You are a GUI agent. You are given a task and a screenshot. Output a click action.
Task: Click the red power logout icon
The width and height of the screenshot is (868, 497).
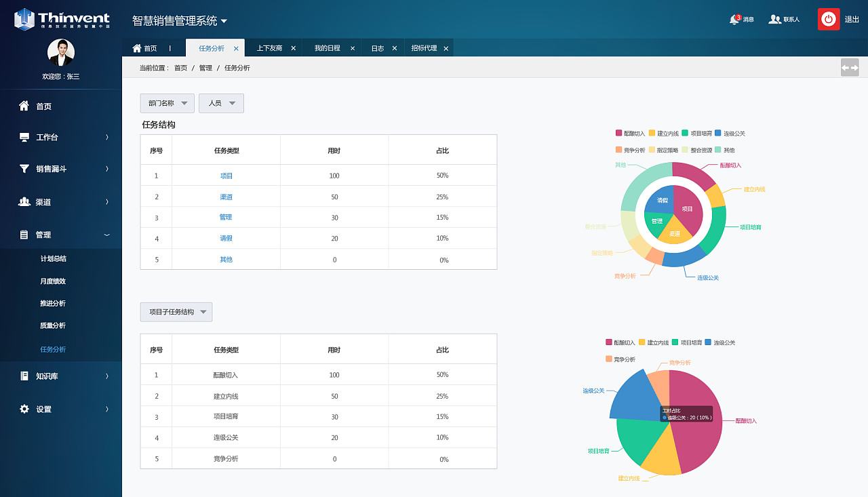pos(828,19)
